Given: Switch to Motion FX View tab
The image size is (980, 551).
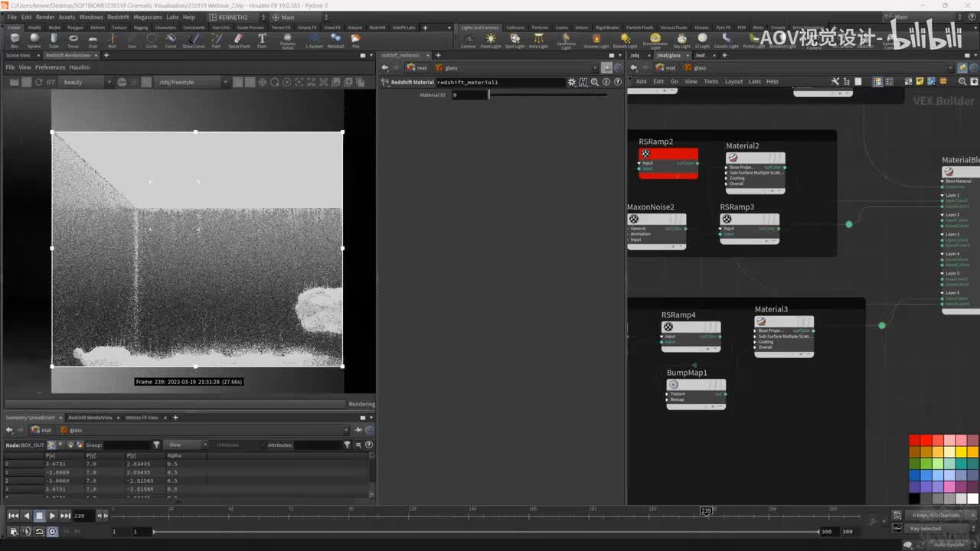Looking at the screenshot, I should tap(142, 418).
